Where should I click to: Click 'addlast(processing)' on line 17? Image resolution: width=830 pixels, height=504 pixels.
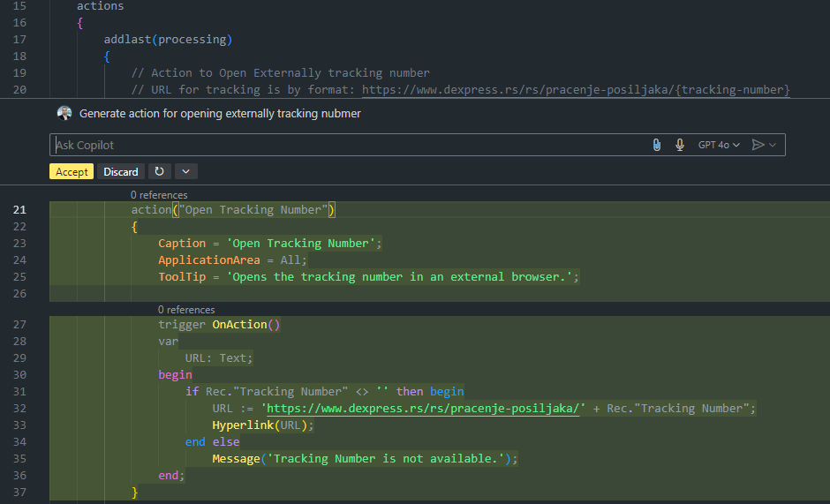click(x=168, y=39)
